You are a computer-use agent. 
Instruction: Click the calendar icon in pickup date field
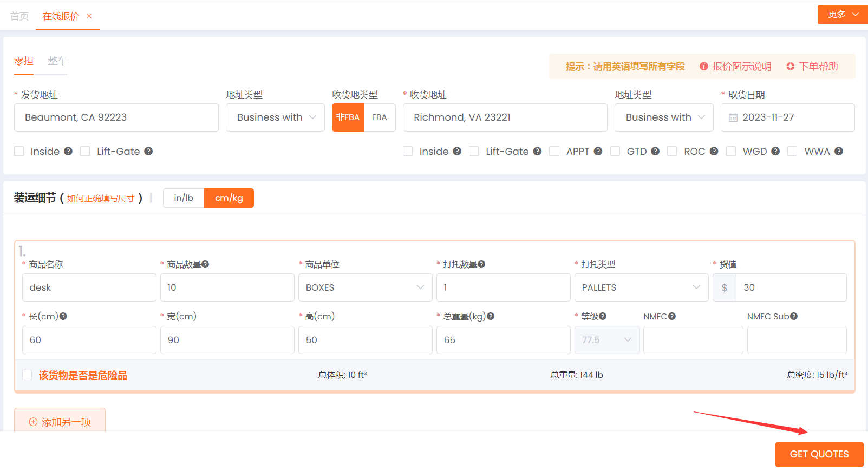coord(733,118)
